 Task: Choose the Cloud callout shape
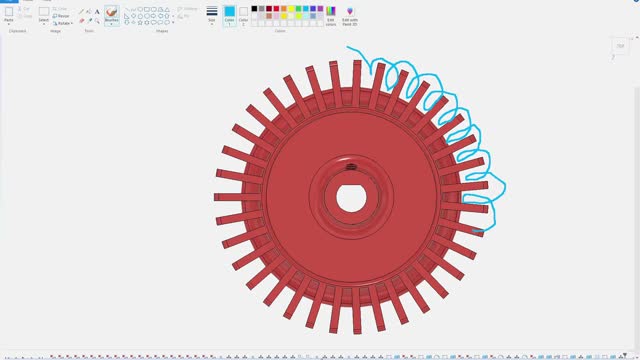(167, 22)
